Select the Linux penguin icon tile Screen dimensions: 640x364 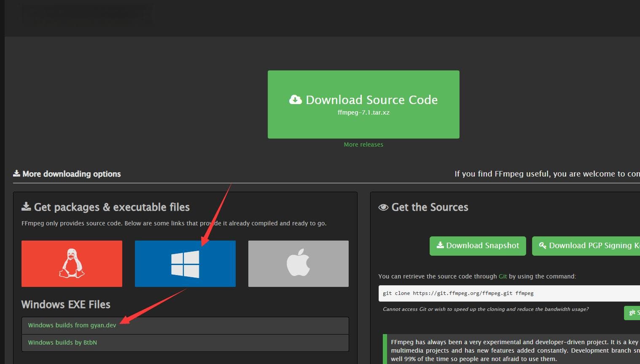[x=72, y=264]
